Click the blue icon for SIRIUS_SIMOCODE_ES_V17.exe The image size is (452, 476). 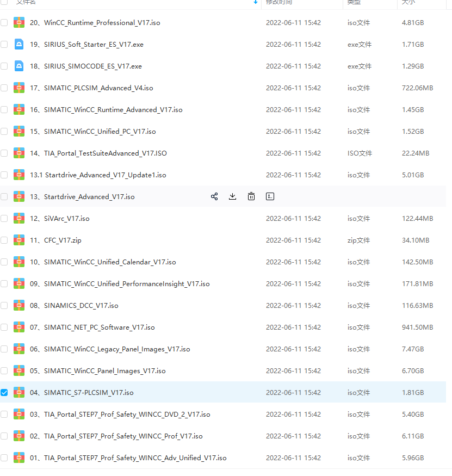click(19, 66)
